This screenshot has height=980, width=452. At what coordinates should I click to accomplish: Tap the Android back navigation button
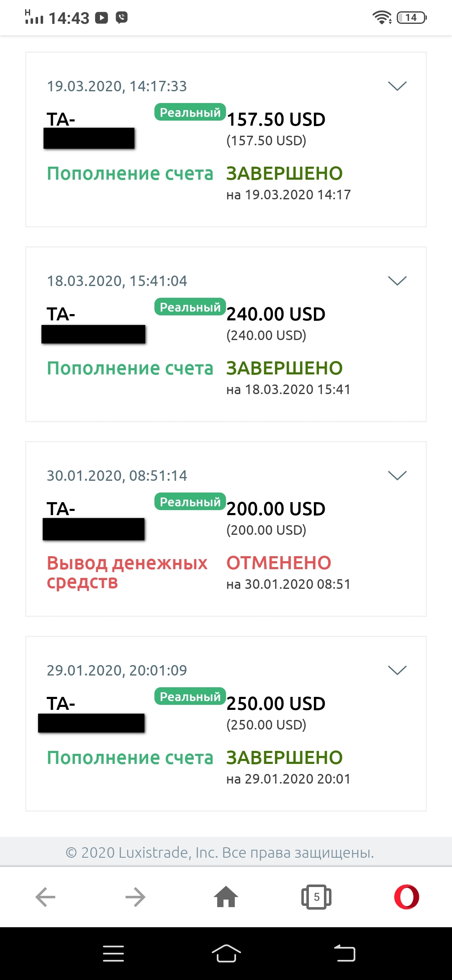pyautogui.click(x=344, y=953)
